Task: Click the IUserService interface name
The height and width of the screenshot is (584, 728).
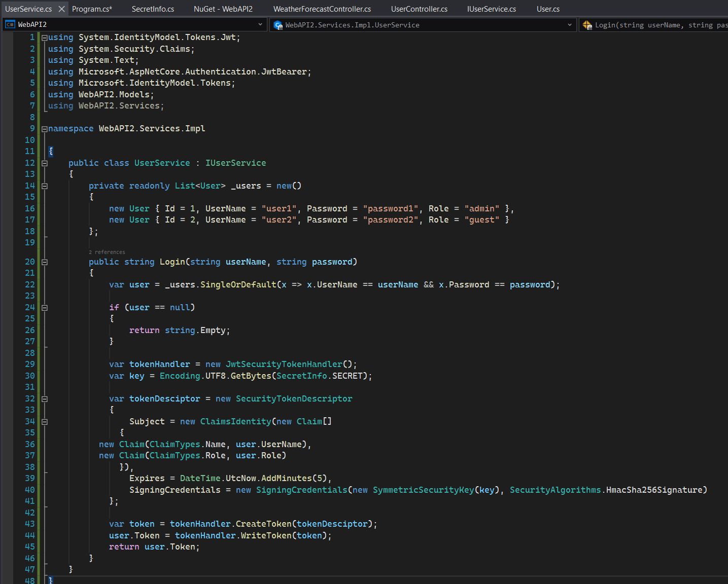Action: click(x=235, y=163)
